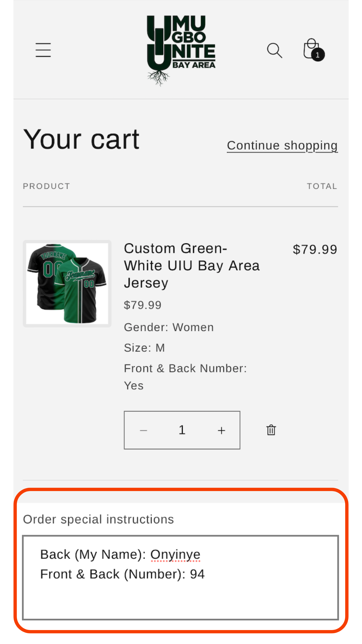Remove jersey with the trash icon

point(271,430)
